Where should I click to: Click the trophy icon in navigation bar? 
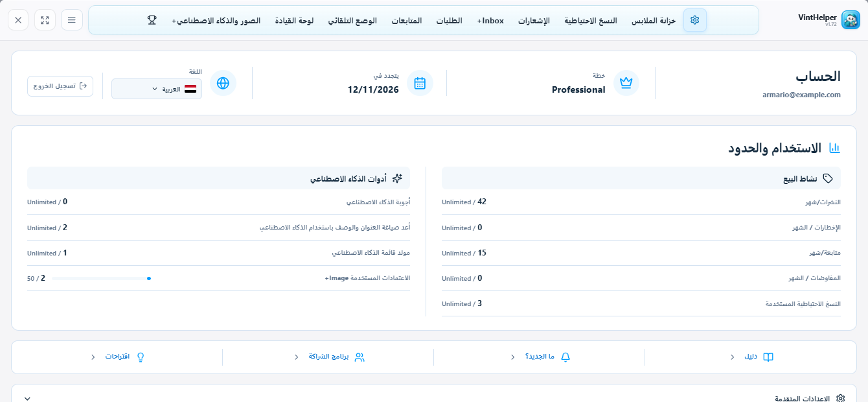pos(152,20)
